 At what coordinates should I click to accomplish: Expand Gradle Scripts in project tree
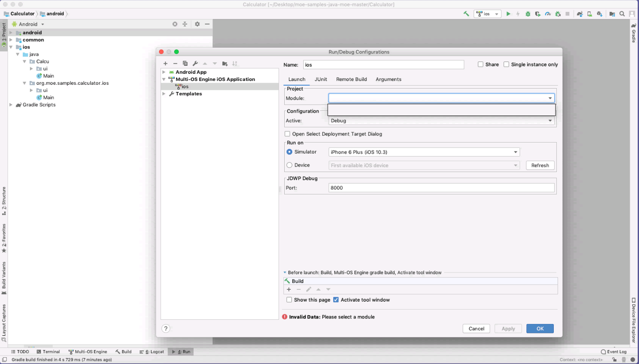pyautogui.click(x=11, y=105)
